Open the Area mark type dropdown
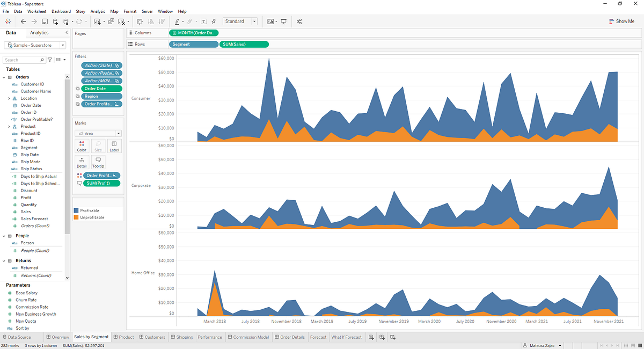 pyautogui.click(x=98, y=133)
